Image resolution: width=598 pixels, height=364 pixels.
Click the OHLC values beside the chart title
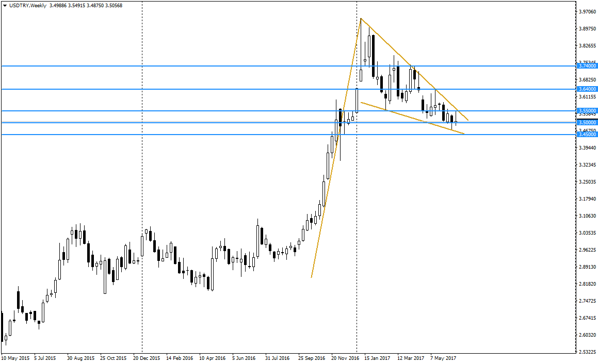(x=86, y=5)
